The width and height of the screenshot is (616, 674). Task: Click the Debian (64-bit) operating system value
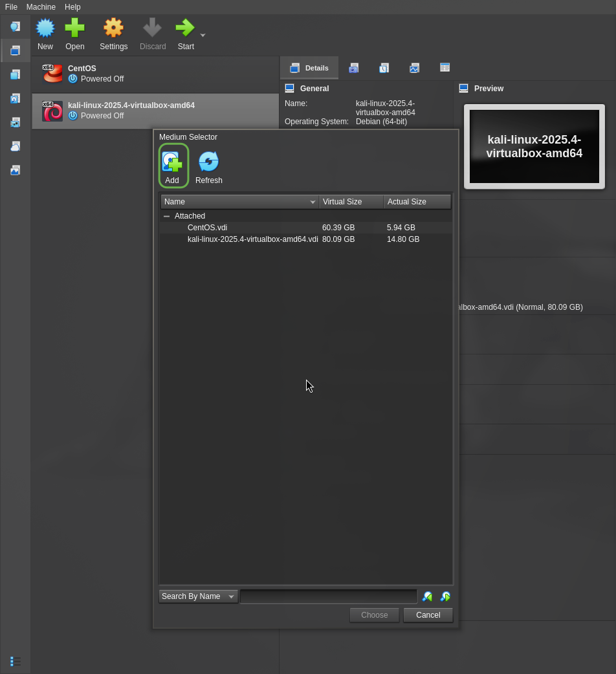[381, 122]
